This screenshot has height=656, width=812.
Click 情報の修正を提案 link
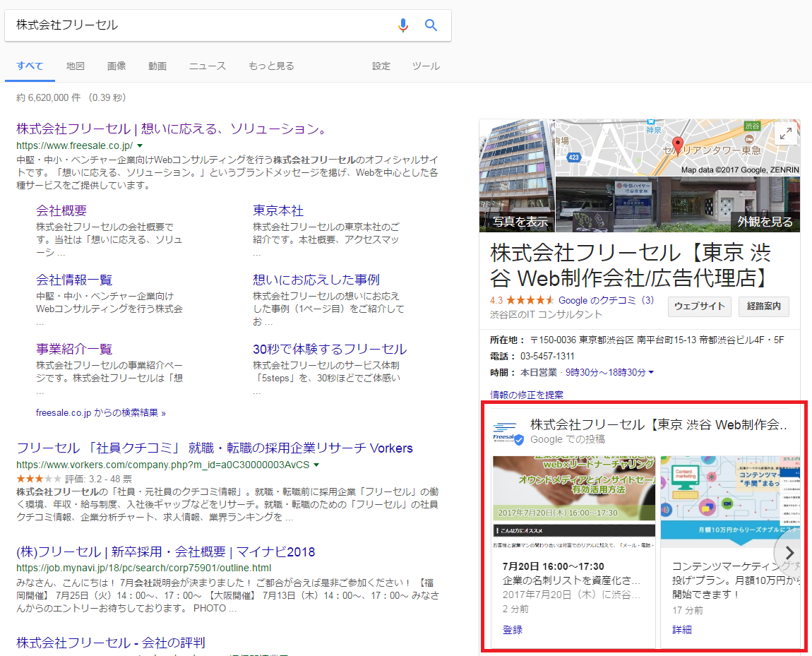pos(527,395)
